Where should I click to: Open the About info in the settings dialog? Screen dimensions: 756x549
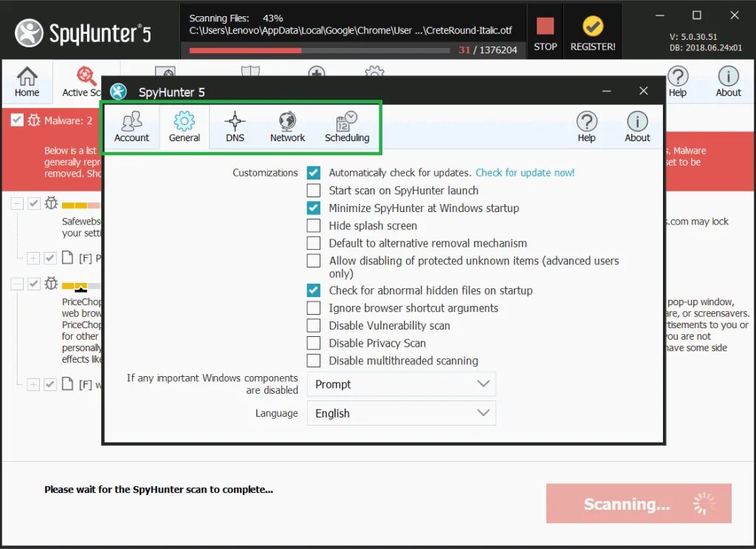pos(637,126)
